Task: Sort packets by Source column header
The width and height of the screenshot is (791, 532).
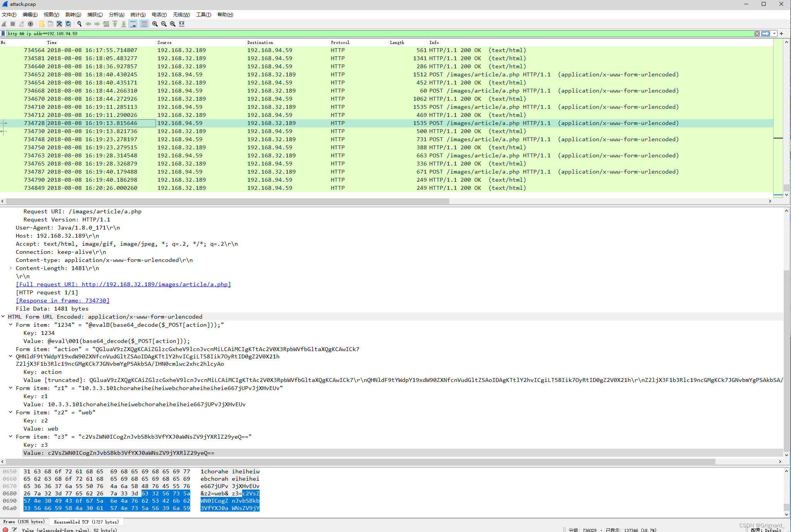Action: pos(201,42)
